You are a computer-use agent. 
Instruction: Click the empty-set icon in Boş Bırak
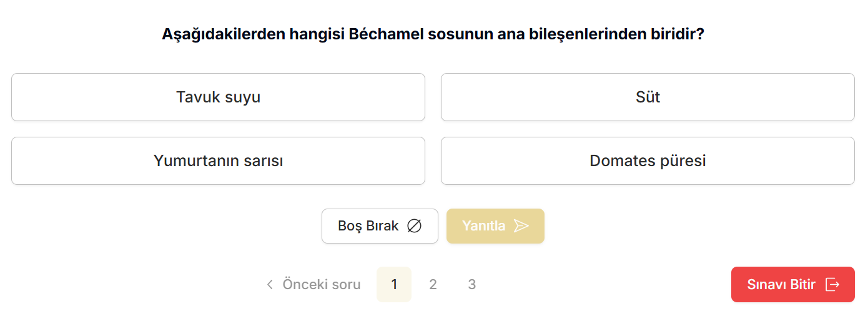(414, 226)
